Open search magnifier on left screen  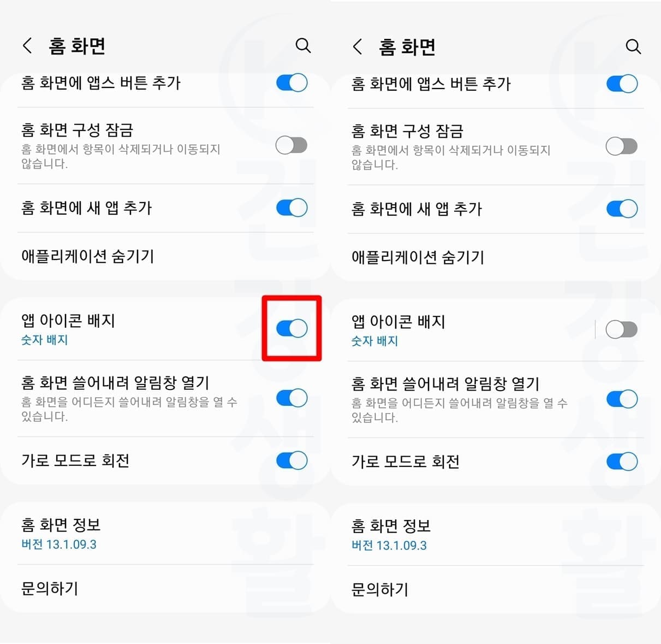coord(303,45)
